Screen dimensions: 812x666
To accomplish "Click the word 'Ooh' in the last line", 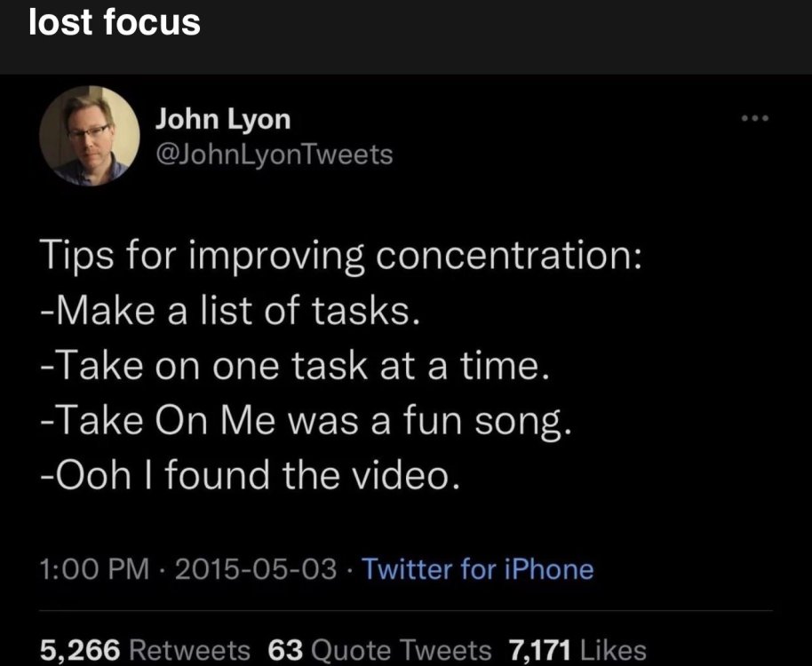I will point(93,475).
